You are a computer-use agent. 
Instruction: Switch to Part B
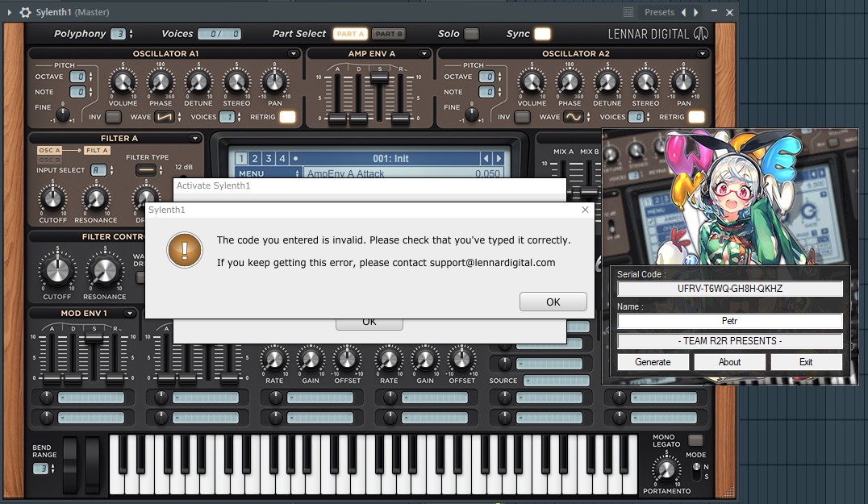point(389,34)
